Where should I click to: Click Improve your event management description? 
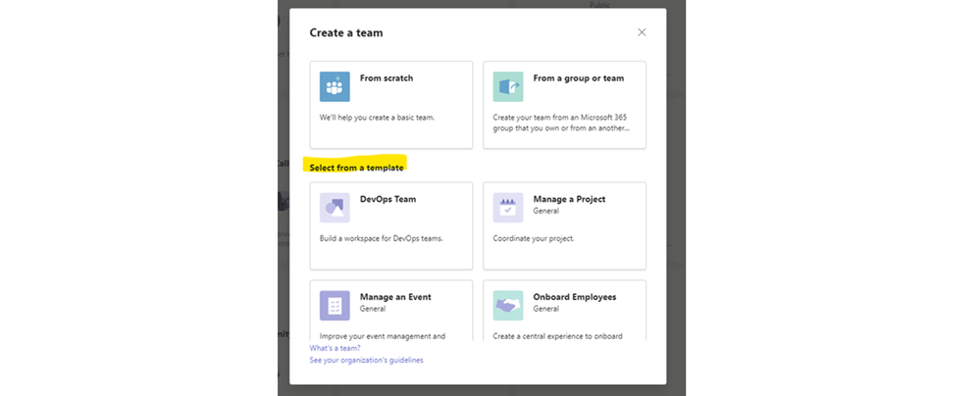click(383, 336)
